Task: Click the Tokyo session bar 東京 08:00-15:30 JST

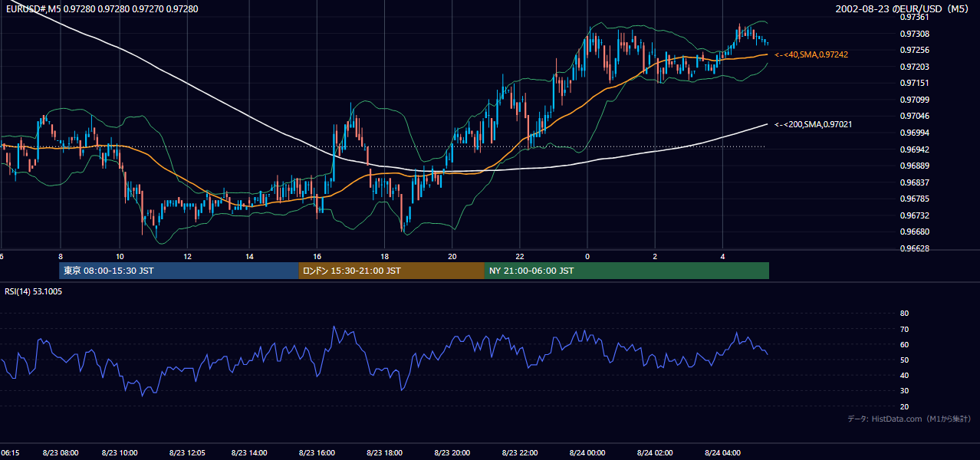Action: pyautogui.click(x=179, y=271)
